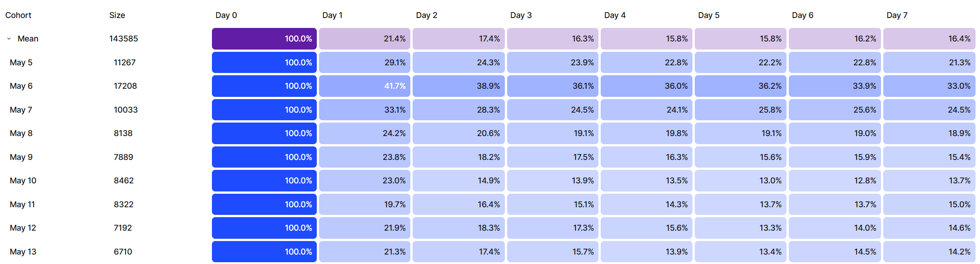Click the Mean Day 0 purple 100.0% cell
Screen dimensions: 980x264
(264, 39)
